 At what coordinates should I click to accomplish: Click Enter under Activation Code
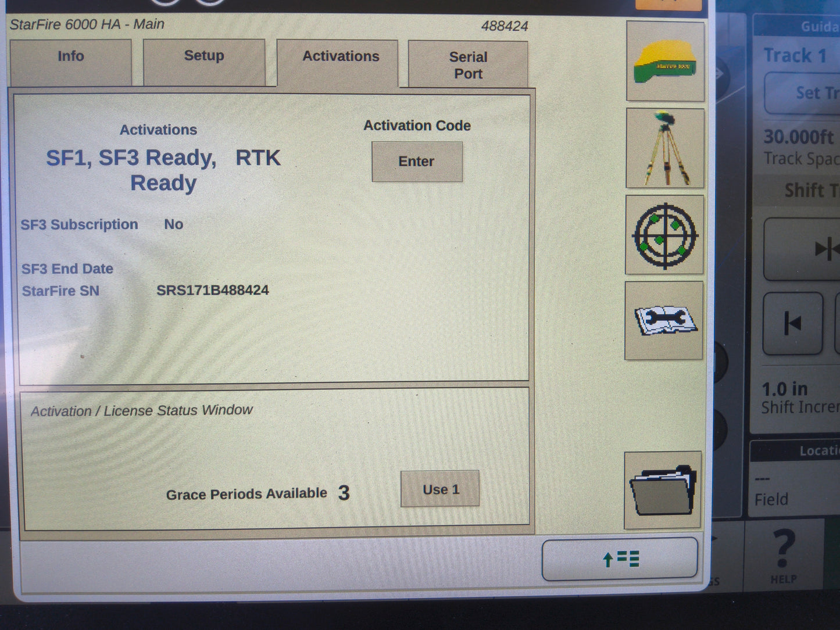(417, 162)
